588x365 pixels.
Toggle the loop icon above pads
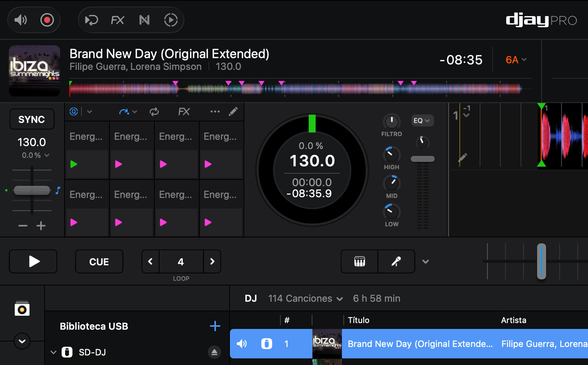(154, 111)
